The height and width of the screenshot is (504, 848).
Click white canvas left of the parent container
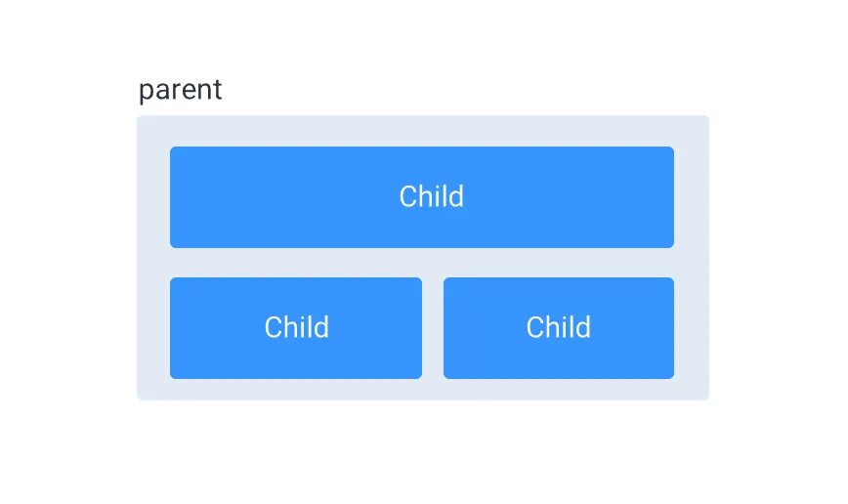point(68,258)
